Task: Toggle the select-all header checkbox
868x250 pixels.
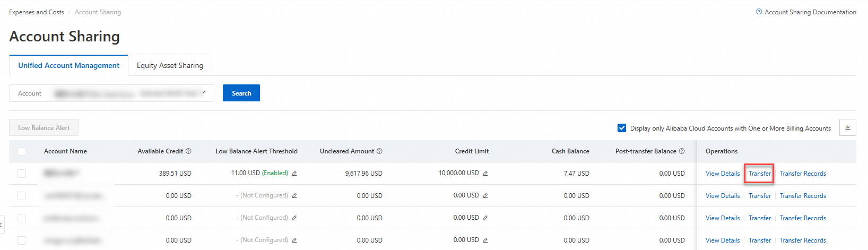Action: [x=22, y=151]
